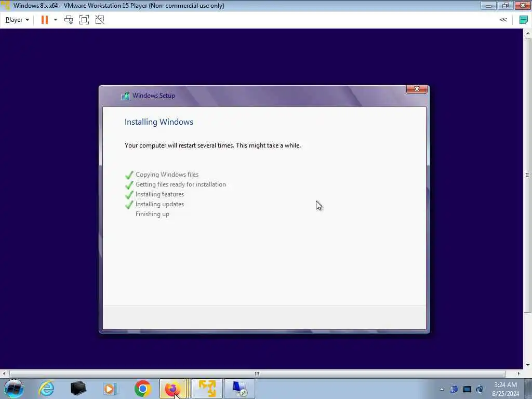The image size is (532, 399).
Task: Open the Player menu
Action: [17, 20]
